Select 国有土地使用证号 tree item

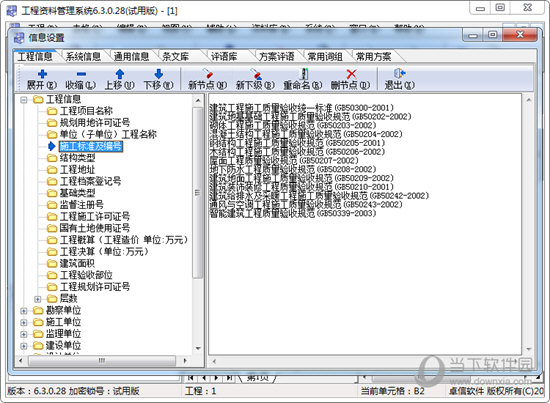pos(95,228)
